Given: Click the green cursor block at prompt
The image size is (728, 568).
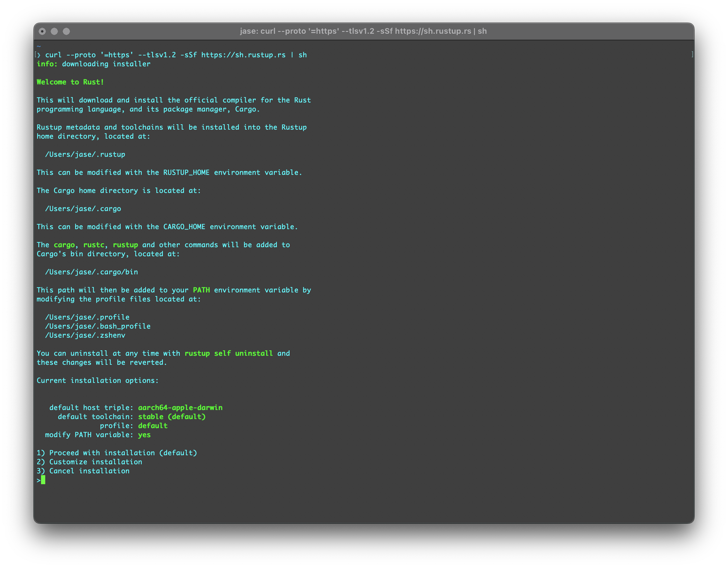Looking at the screenshot, I should click(x=43, y=480).
